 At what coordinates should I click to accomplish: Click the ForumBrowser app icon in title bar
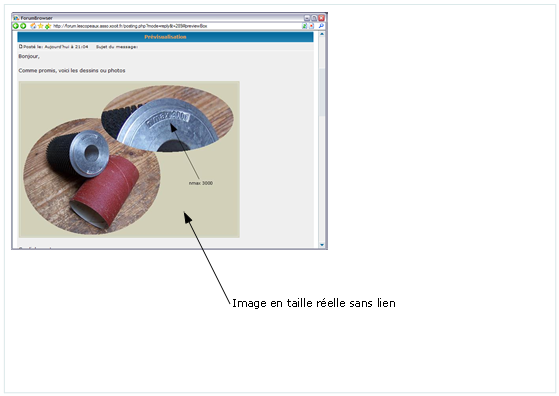click(16, 18)
